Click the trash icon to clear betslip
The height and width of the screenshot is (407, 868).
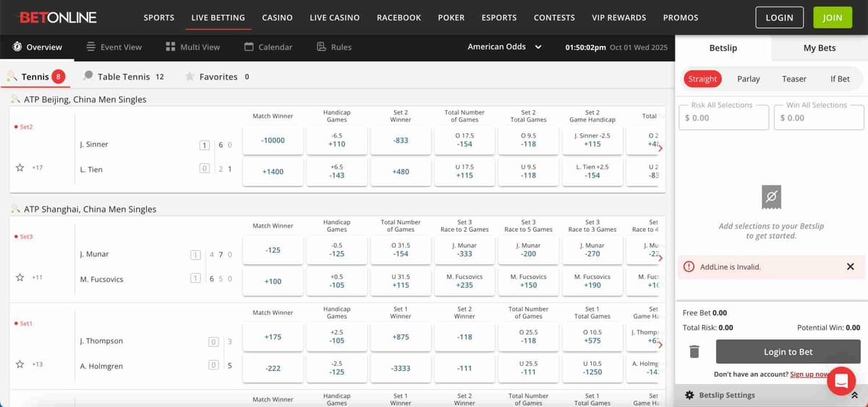pyautogui.click(x=694, y=352)
